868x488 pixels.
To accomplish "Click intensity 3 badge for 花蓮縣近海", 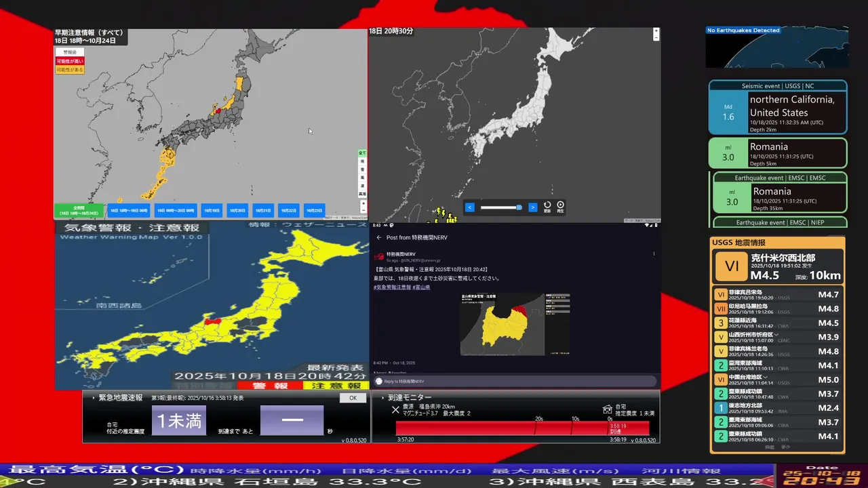I will click(x=721, y=323).
